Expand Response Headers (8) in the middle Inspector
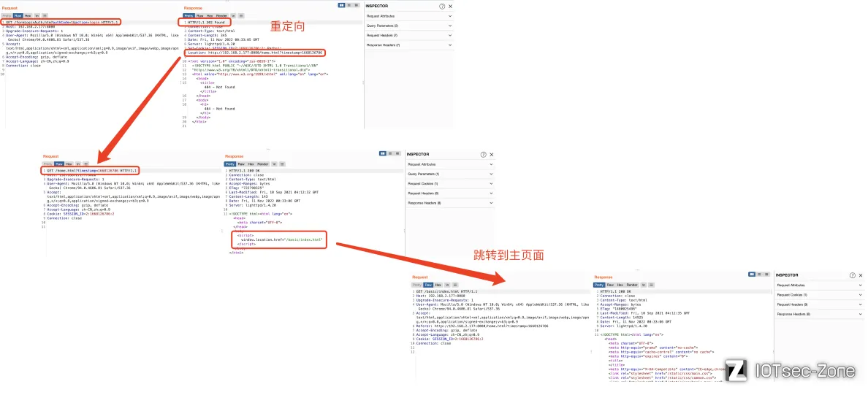Viewport: 868px width, 395px height. [449, 203]
